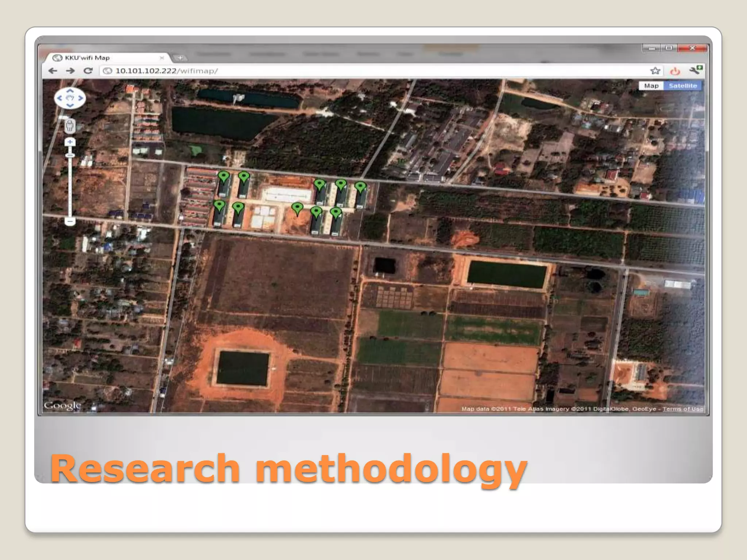Close the browser window
The image size is (747, 560).
tap(692, 48)
